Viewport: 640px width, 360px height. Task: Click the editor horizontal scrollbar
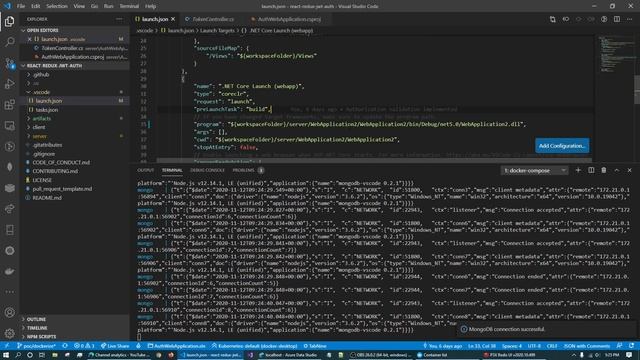pyautogui.click(x=373, y=161)
